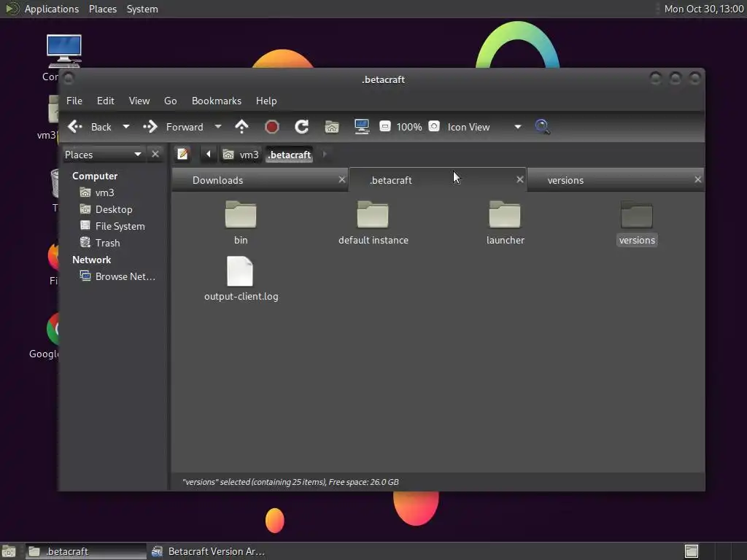
Task: Click the clock in top panel
Action: coord(704,9)
